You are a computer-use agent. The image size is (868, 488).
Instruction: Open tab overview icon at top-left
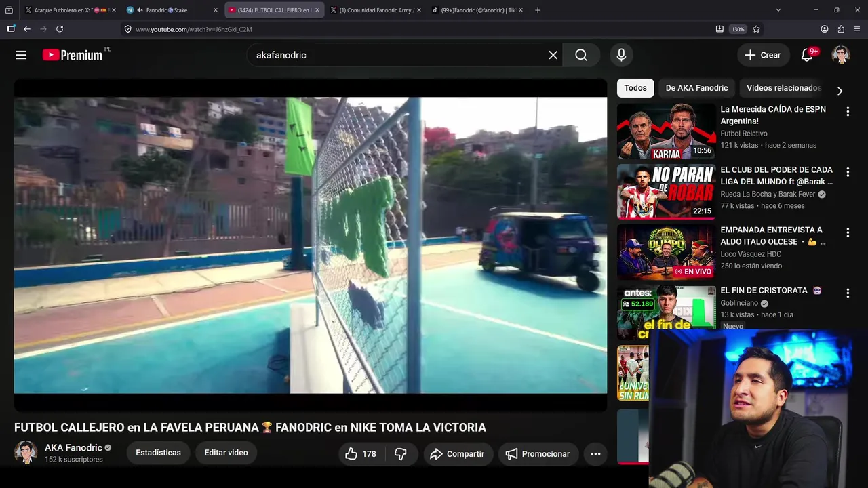[x=9, y=10]
